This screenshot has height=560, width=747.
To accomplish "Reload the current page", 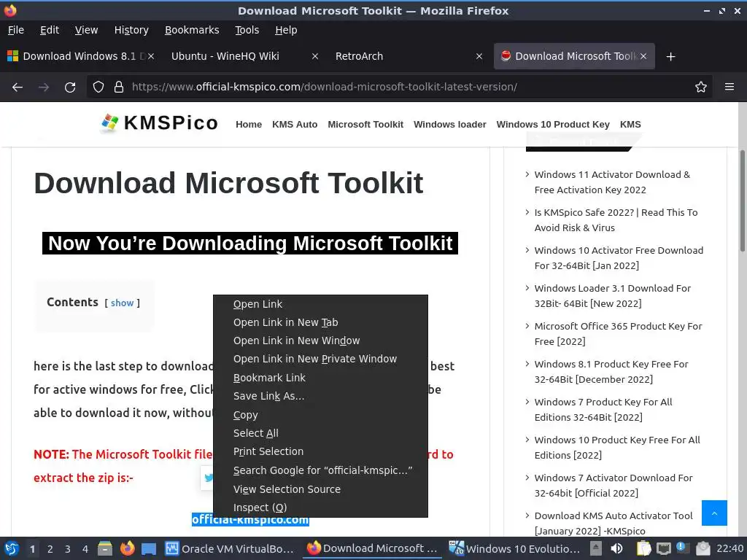I will pyautogui.click(x=70, y=87).
